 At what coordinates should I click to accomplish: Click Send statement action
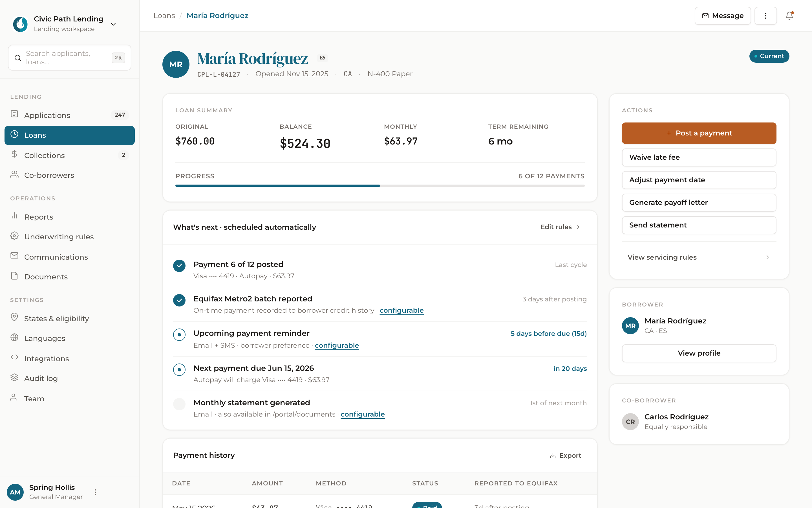point(699,225)
